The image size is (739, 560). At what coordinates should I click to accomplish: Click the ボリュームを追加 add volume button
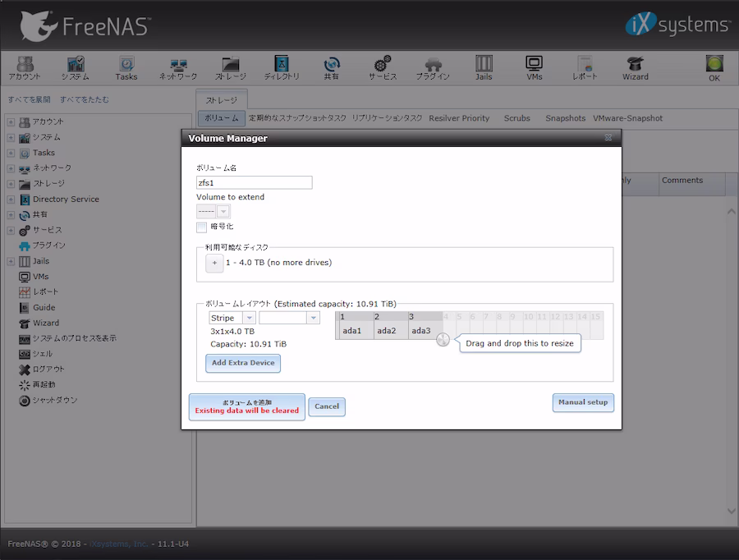click(x=247, y=406)
